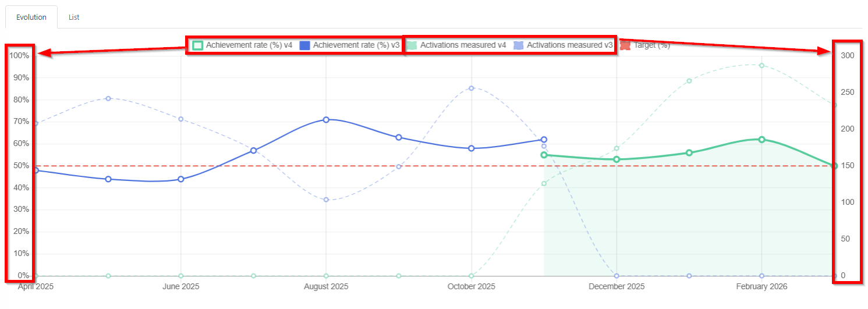The height and width of the screenshot is (309, 868).
Task: Click the red Target (%) legend swatch
Action: 625,45
